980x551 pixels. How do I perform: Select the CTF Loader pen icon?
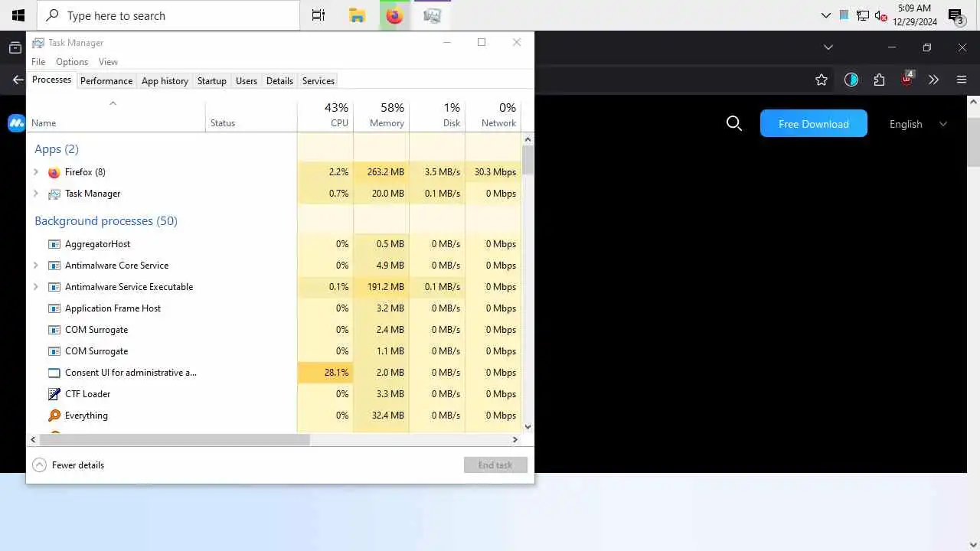point(54,394)
